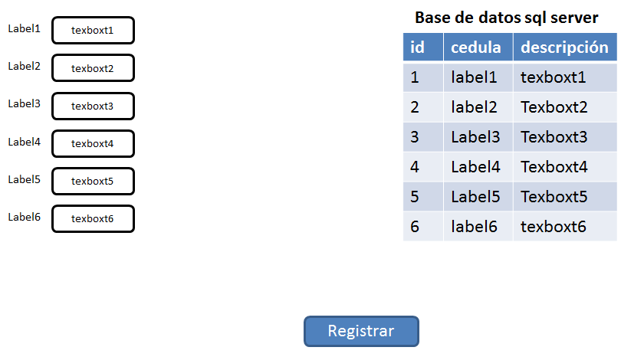Select the texboxt6 input field

pyautogui.click(x=94, y=218)
